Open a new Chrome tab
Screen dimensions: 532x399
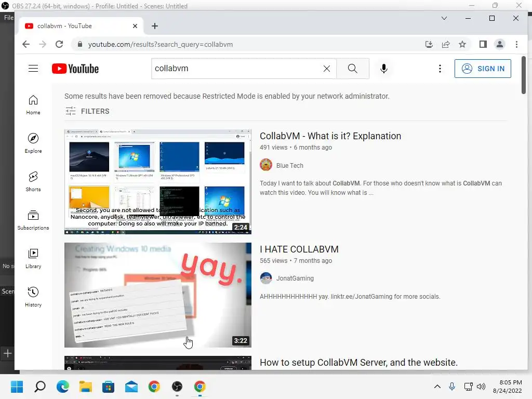155,26
